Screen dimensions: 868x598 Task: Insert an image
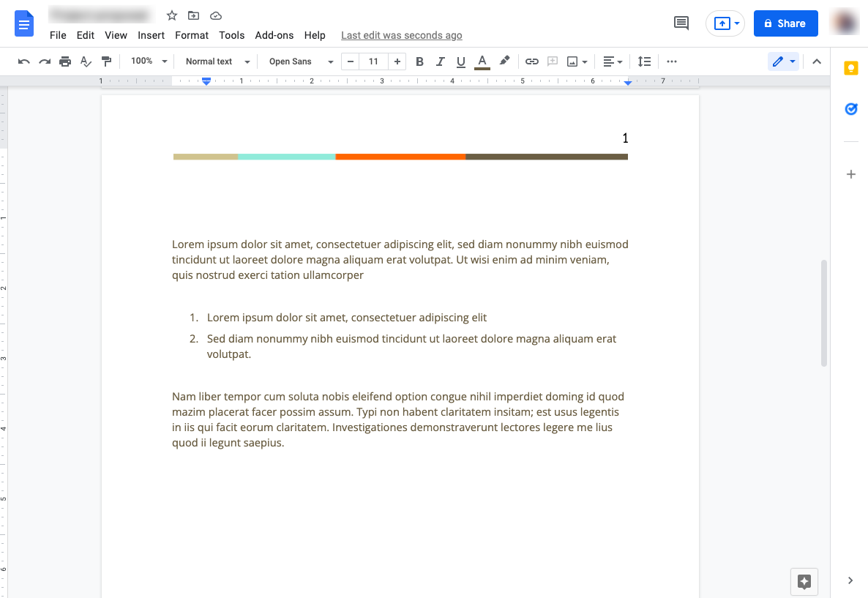click(574, 61)
